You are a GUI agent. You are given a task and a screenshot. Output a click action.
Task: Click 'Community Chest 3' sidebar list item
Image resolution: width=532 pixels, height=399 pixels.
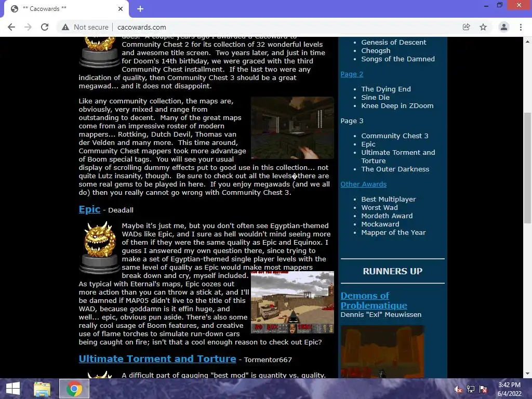coord(395,136)
